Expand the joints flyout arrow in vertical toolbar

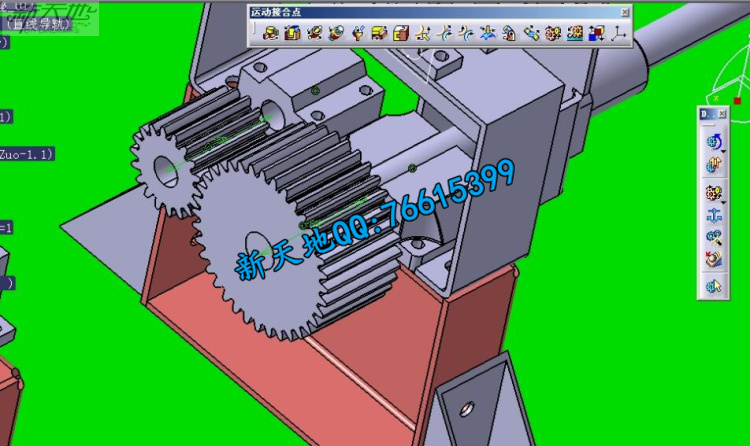[x=724, y=199]
